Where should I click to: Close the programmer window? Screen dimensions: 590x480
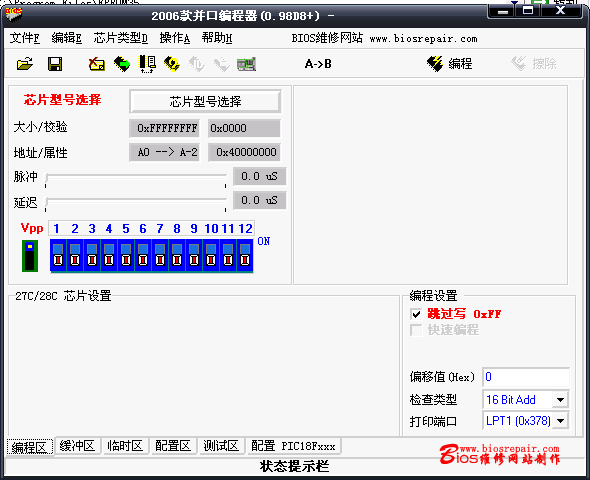pos(561,11)
